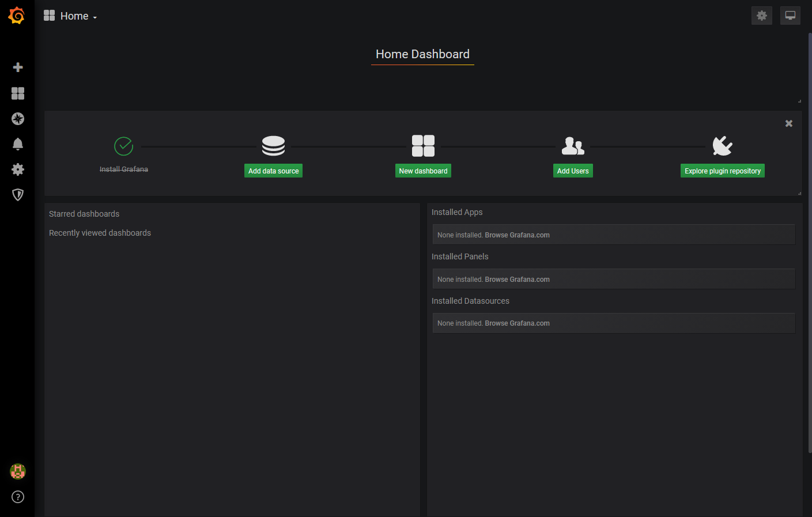Click the title panel resize handle corner
812x517 pixels.
point(799,101)
